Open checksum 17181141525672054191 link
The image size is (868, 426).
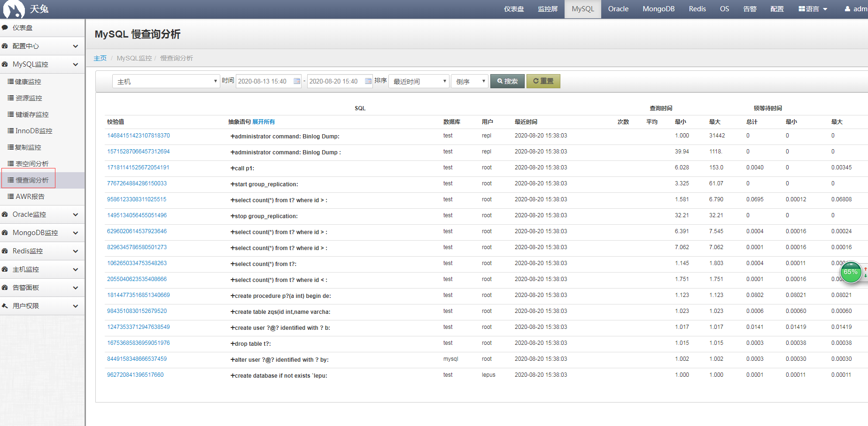pyautogui.click(x=138, y=167)
